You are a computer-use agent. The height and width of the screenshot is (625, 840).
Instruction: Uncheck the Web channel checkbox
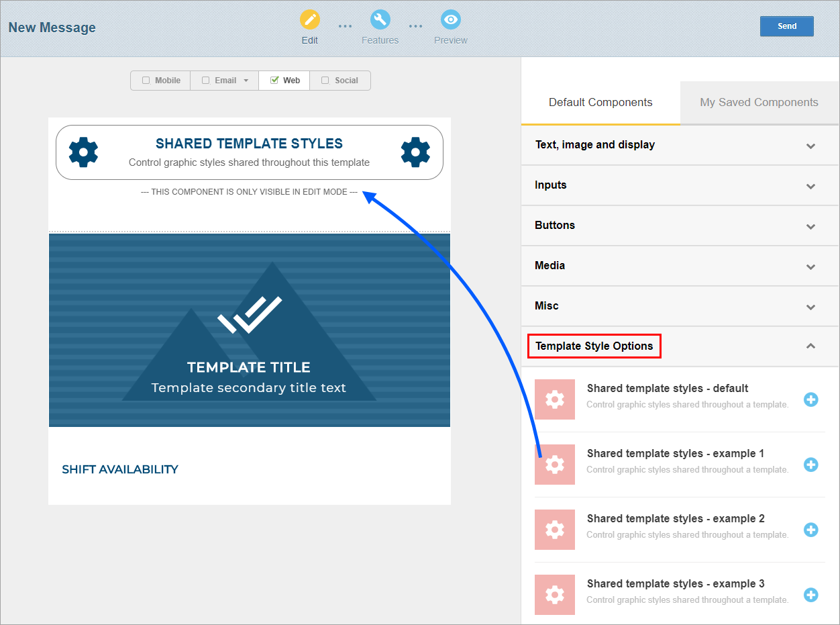pos(274,81)
